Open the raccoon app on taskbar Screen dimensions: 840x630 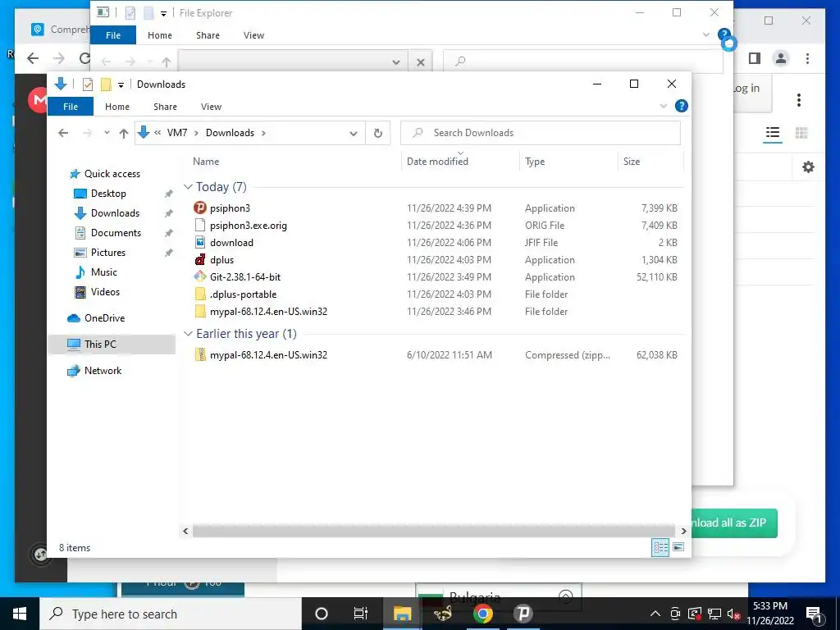pyautogui.click(x=442, y=614)
